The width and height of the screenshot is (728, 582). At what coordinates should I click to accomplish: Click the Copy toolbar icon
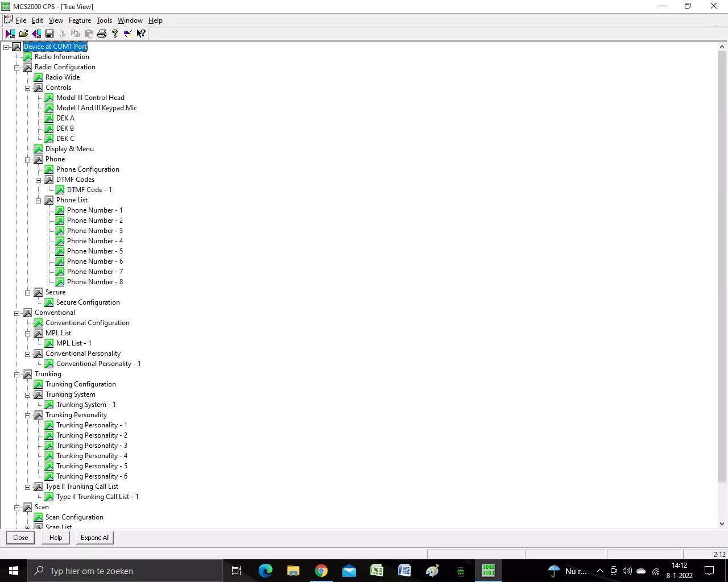[x=76, y=34]
